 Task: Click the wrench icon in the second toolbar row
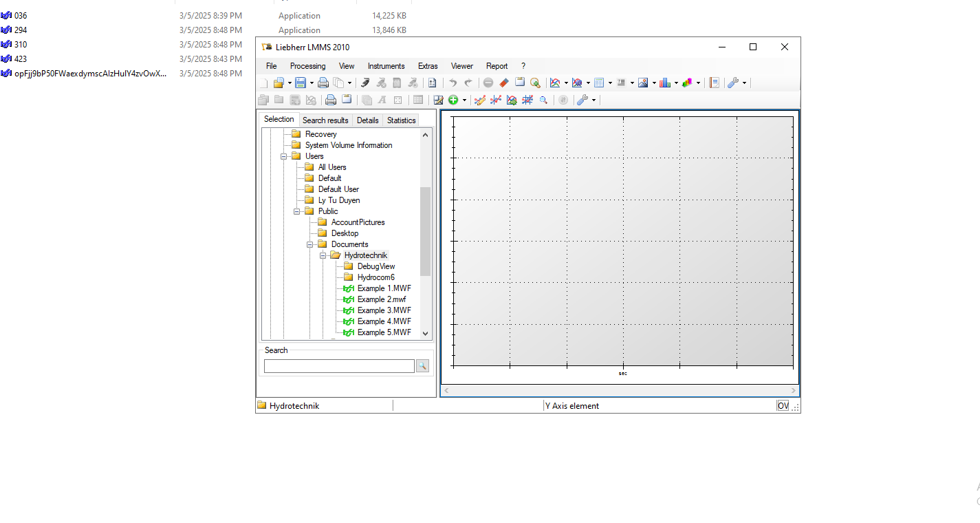pos(582,100)
